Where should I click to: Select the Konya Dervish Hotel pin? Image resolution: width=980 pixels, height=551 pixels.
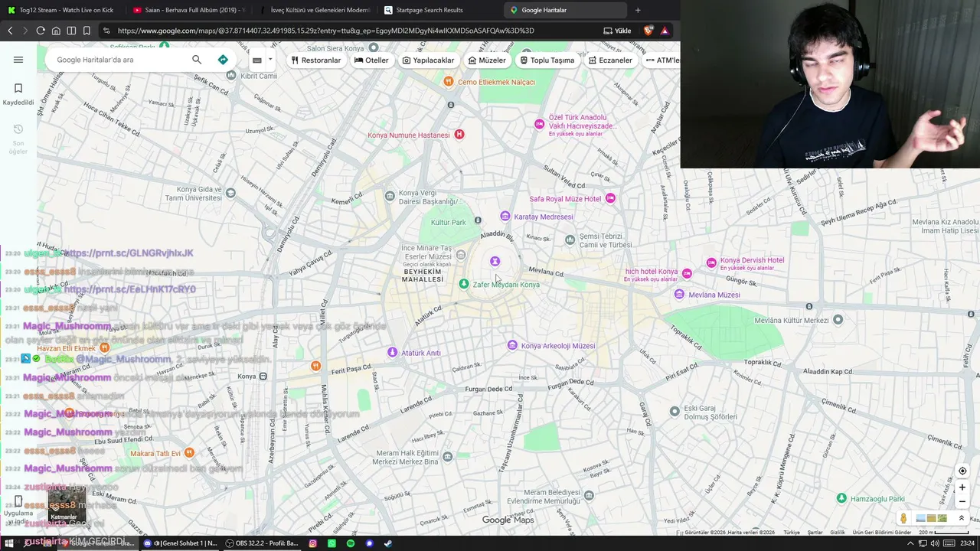click(x=711, y=262)
